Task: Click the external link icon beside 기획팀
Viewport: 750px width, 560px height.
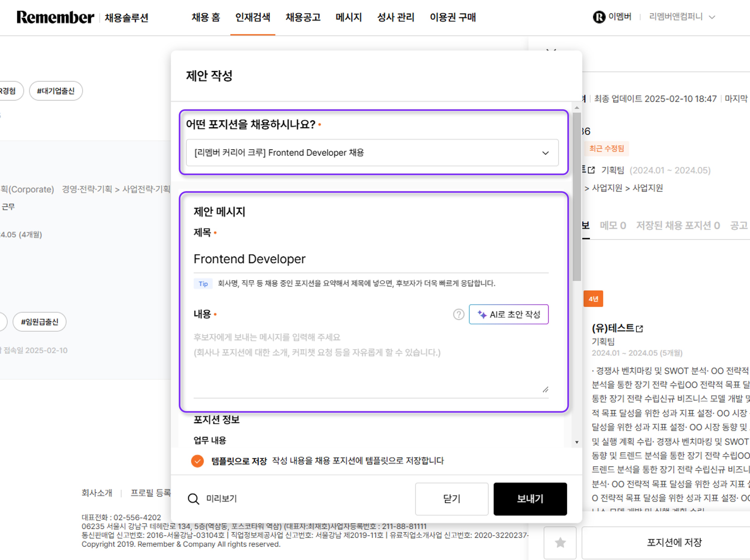Action: [591, 170]
